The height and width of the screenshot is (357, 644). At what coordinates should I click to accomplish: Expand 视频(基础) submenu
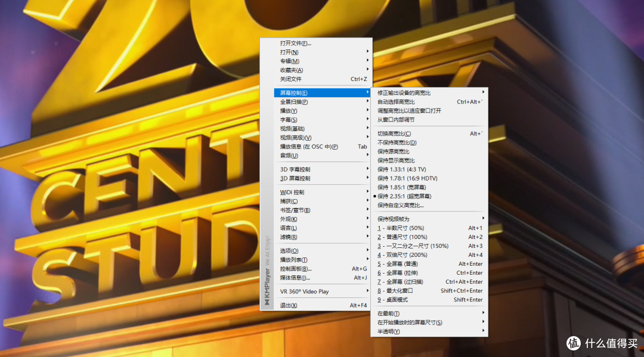pos(323,129)
